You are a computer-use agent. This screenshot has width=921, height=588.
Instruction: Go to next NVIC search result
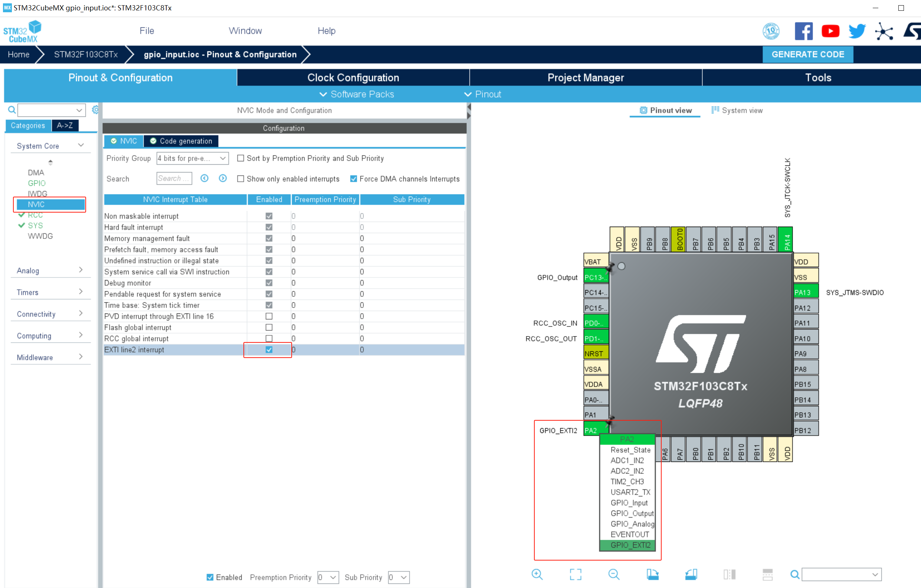tap(223, 178)
